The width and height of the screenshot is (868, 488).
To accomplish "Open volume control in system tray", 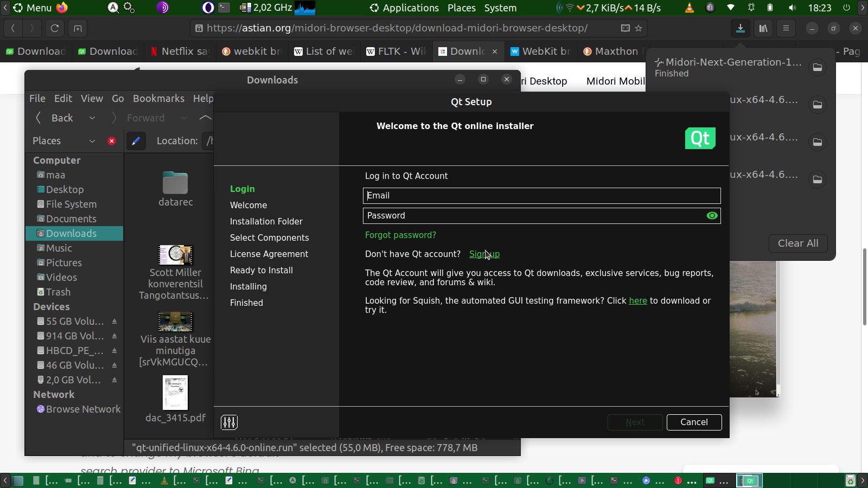I will click(x=793, y=8).
